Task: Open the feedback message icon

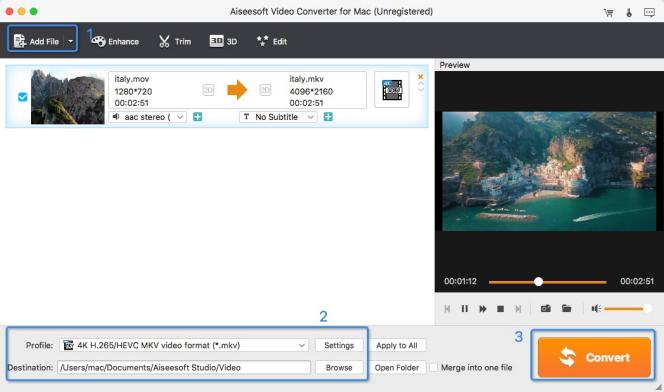Action: pyautogui.click(x=649, y=12)
